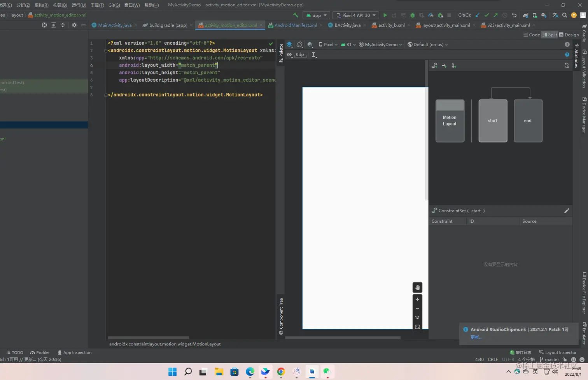Open the BActivity.java tab

point(347,25)
